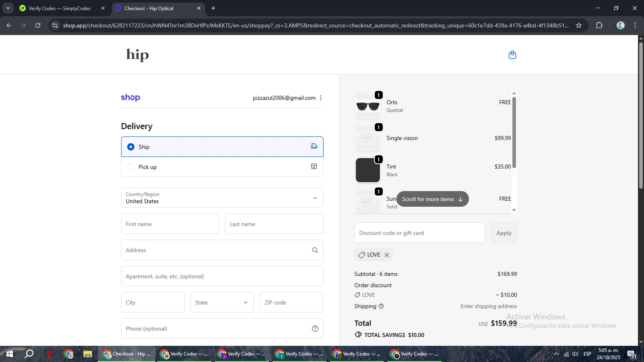Click the Apartment, suite, etc. field

coord(222,276)
